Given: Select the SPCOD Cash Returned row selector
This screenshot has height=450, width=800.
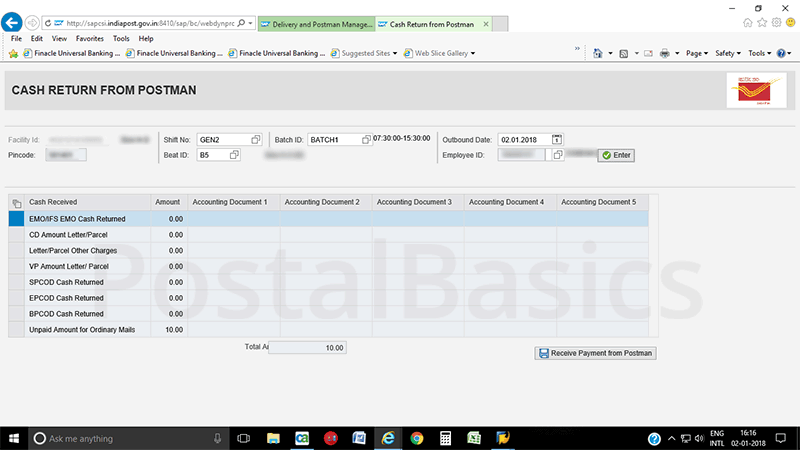Looking at the screenshot, I should coord(16,282).
